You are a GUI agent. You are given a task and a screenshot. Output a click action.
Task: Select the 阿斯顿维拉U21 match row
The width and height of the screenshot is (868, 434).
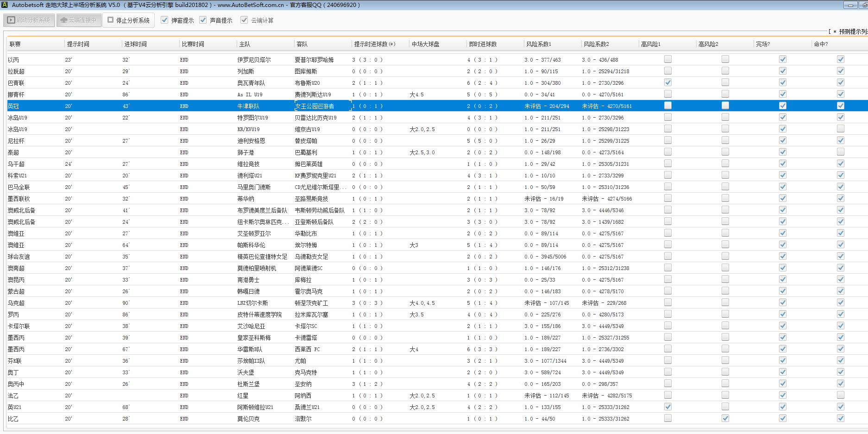pyautogui.click(x=255, y=407)
